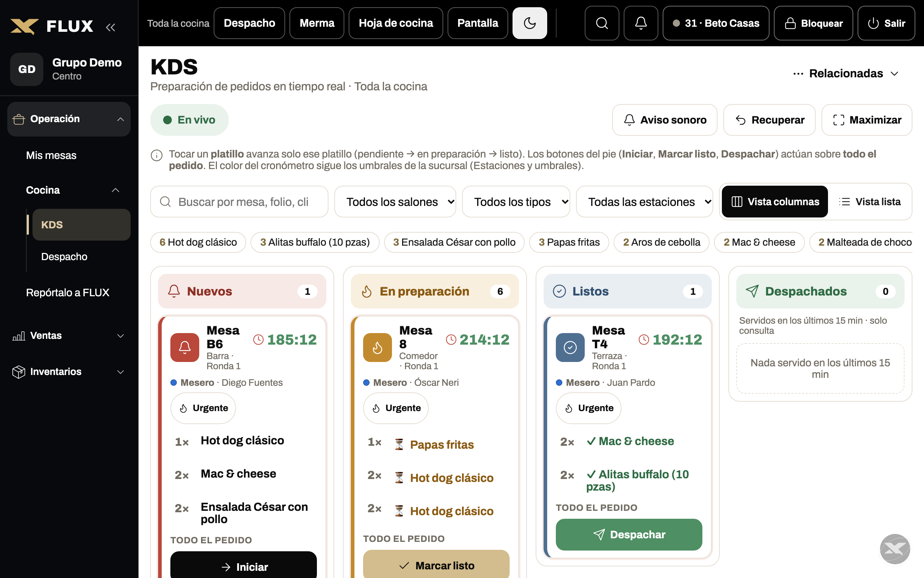
Task: Click the info icon beside the help text
Action: click(157, 155)
